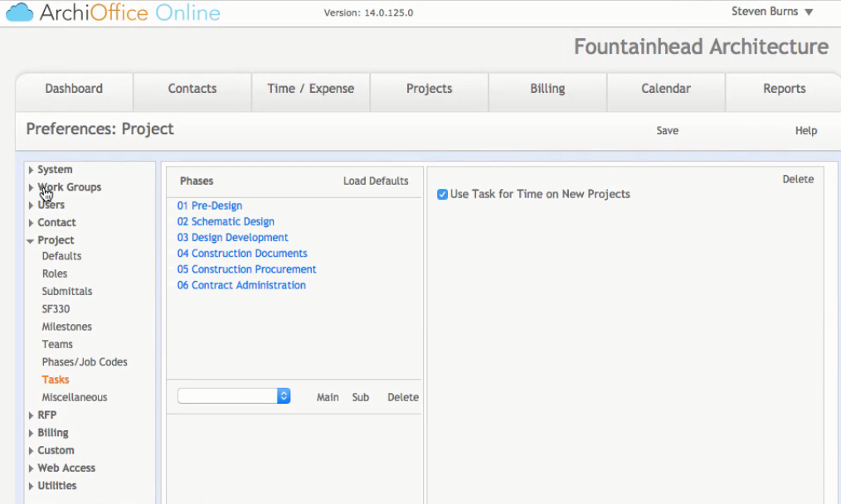Click Save in the preferences header
The height and width of the screenshot is (504, 841).
click(667, 131)
